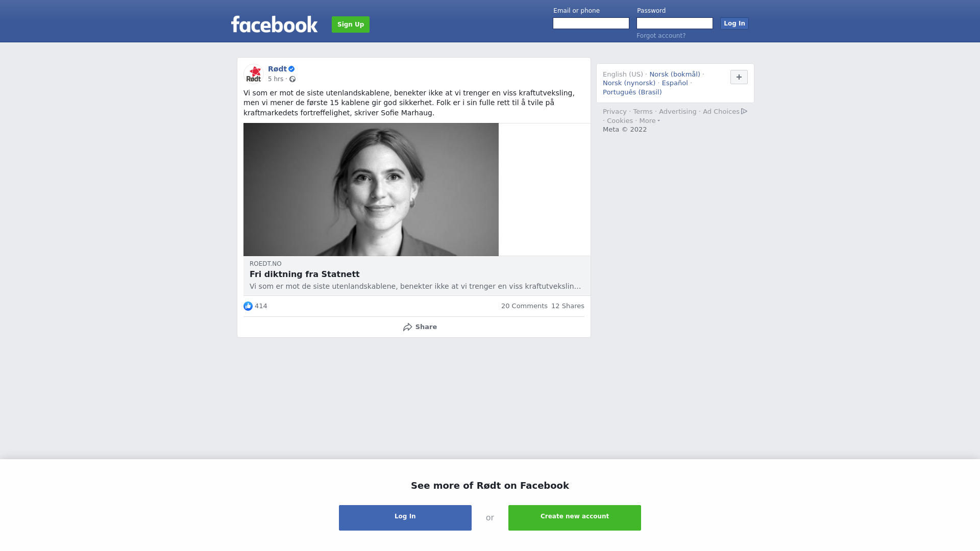Open the article photo thumbnail
980x551 pixels.
click(371, 189)
